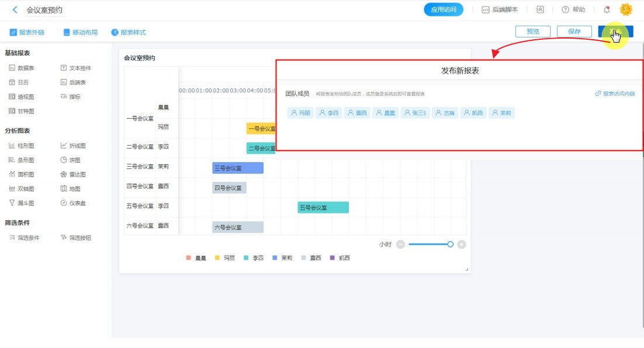
Task: Switch to 移动布局 mobile layout
Action: 81,32
